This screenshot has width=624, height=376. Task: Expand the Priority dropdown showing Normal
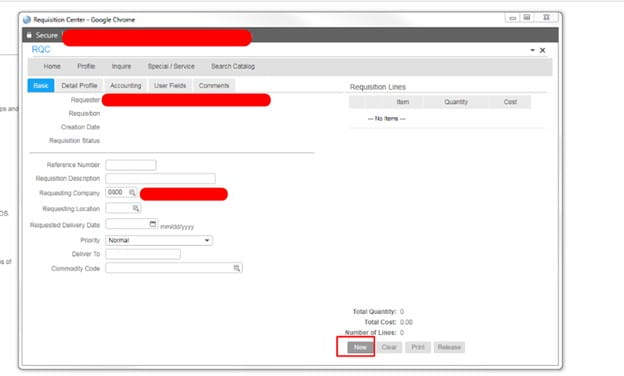click(159, 240)
